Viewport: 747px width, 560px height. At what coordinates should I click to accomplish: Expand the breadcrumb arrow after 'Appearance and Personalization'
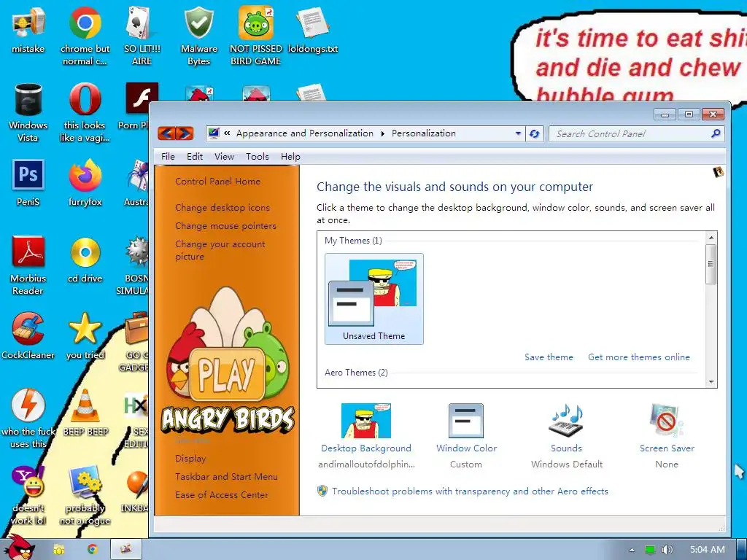point(382,134)
